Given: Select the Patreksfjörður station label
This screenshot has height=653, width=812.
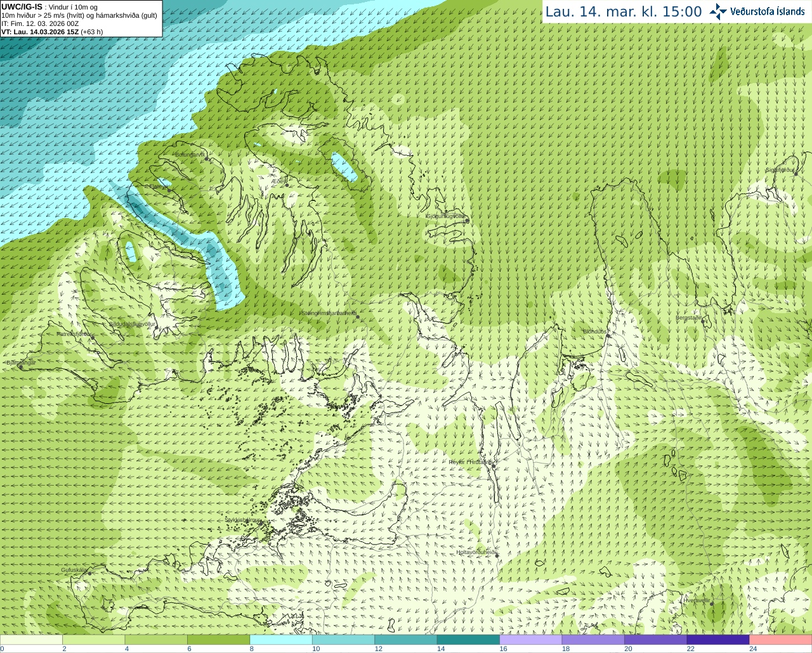Looking at the screenshot, I should 74,333.
